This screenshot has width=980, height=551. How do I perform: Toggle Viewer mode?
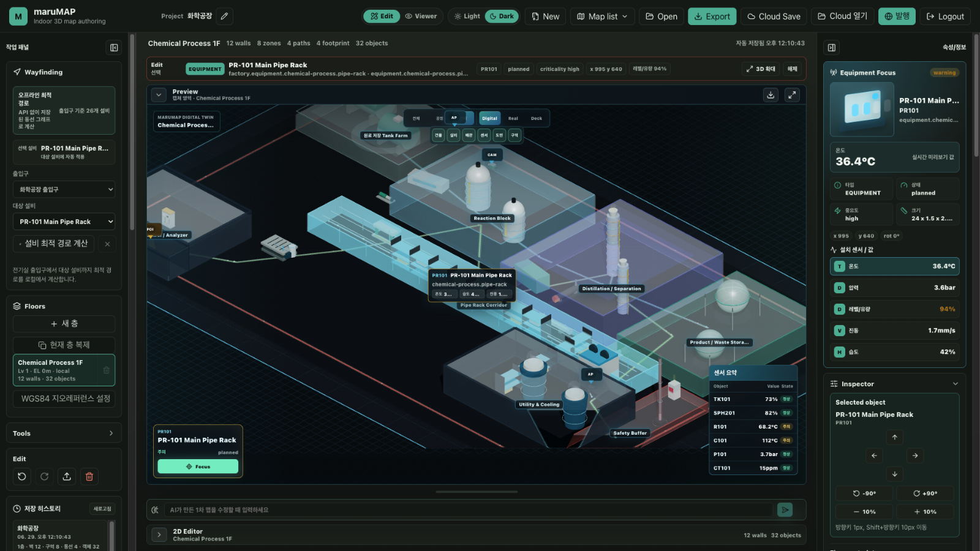(x=421, y=17)
